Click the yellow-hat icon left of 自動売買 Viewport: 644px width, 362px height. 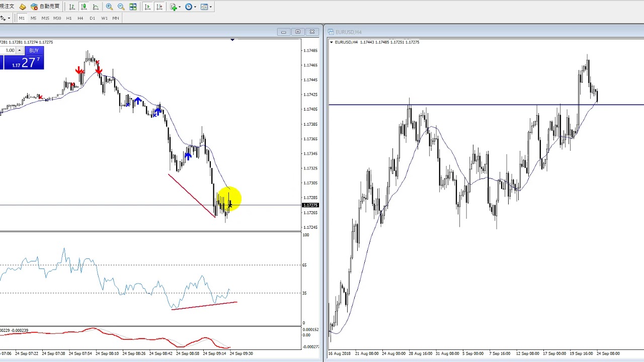click(23, 7)
